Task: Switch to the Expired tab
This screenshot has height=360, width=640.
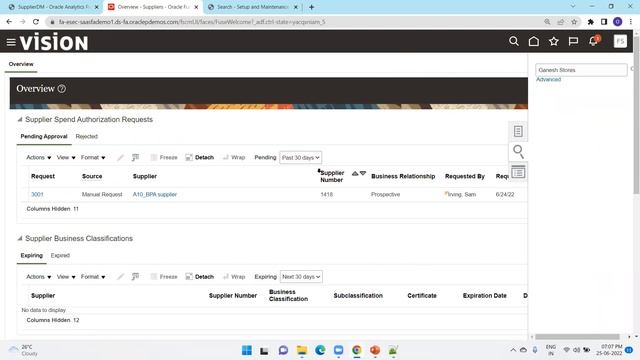Action: point(60,256)
